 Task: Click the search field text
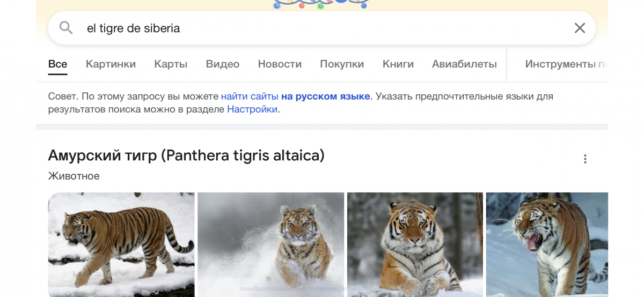pyautogui.click(x=133, y=28)
